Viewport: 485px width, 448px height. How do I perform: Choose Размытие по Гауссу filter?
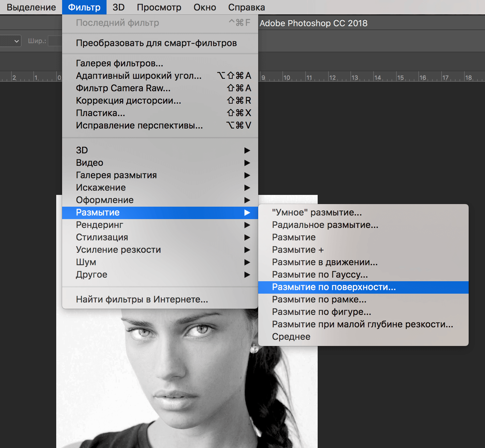(320, 274)
